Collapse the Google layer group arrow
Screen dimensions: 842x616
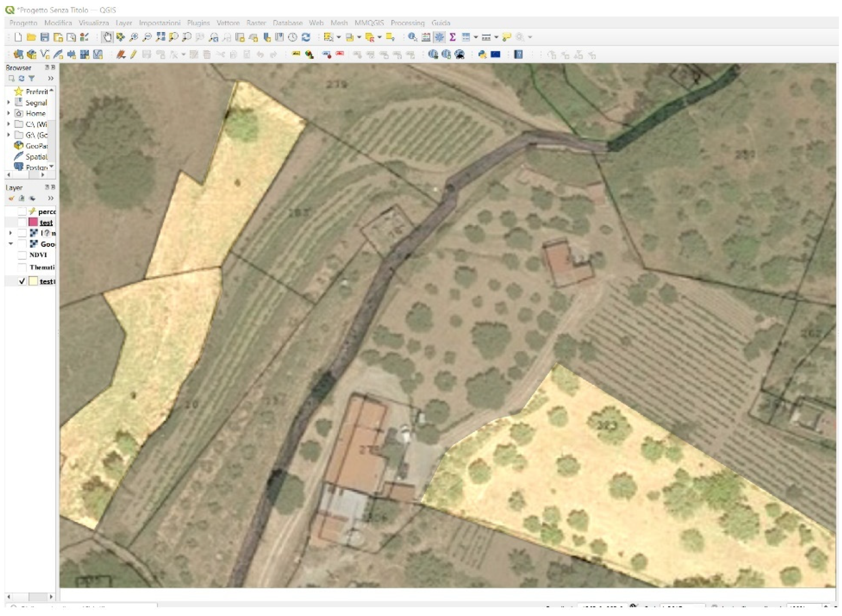[10, 244]
